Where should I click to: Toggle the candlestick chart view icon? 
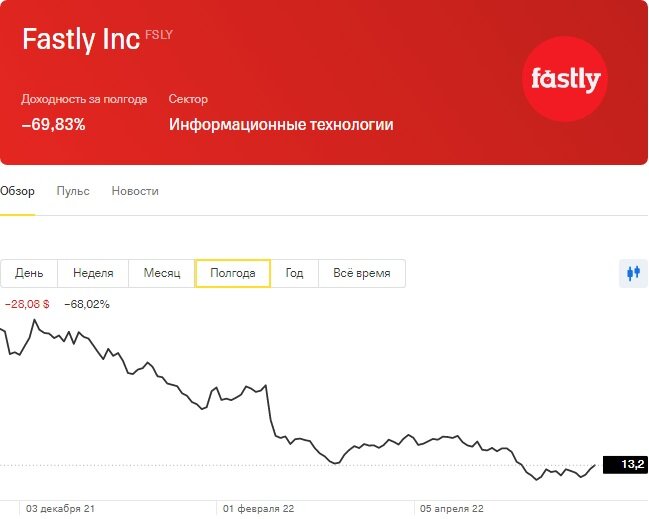click(633, 273)
